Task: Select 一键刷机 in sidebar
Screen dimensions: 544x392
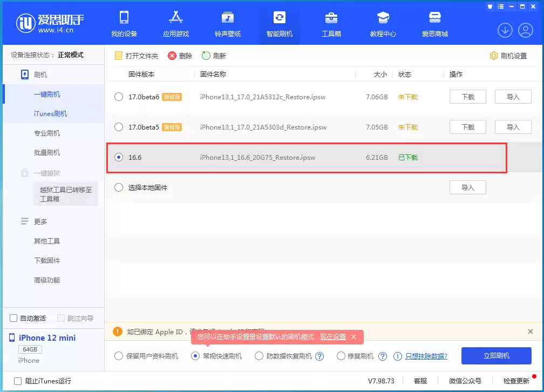Action: [47, 94]
